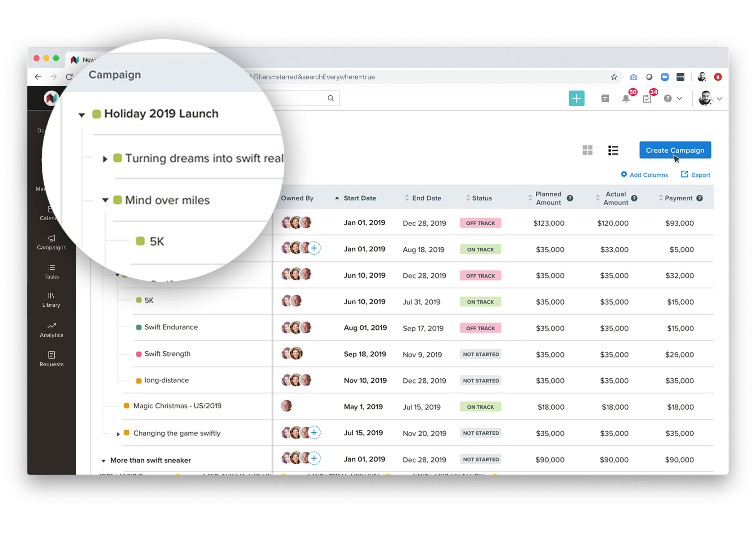Image resolution: width=756 pixels, height=540 pixels.
Task: Export the campaign list
Action: tap(696, 175)
